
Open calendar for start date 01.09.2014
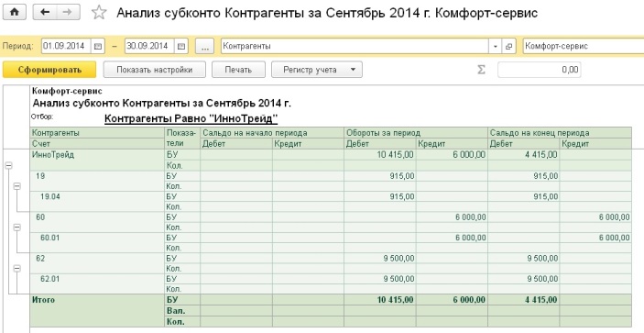click(x=98, y=46)
